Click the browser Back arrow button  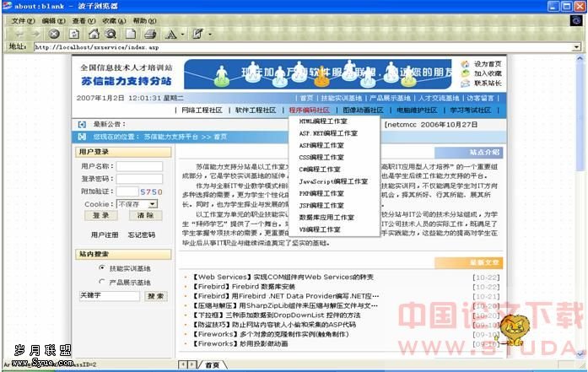19,34
